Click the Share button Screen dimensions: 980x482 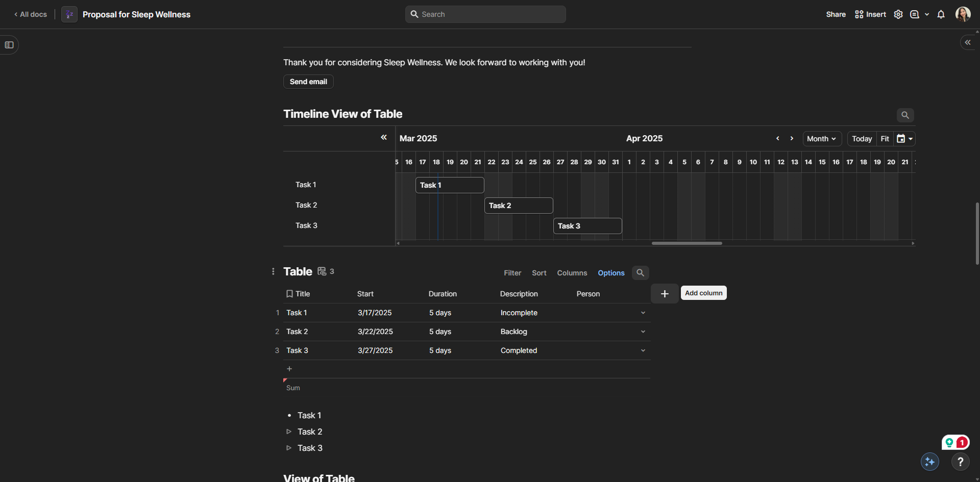click(836, 14)
